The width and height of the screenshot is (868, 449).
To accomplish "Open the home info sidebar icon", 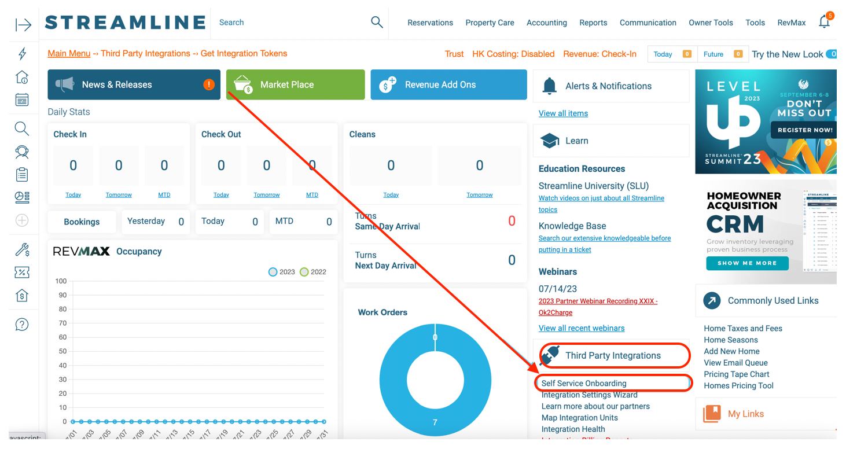I will point(22,77).
